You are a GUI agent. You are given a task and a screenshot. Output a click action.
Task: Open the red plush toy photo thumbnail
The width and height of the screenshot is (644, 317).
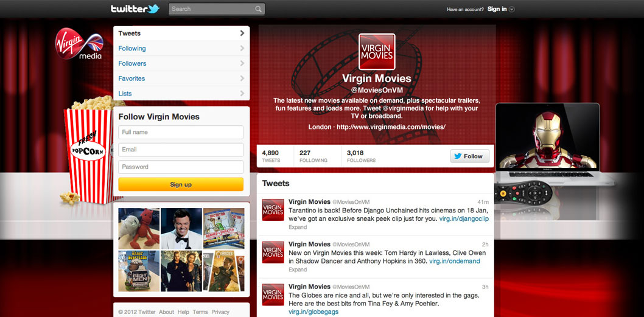(x=139, y=228)
